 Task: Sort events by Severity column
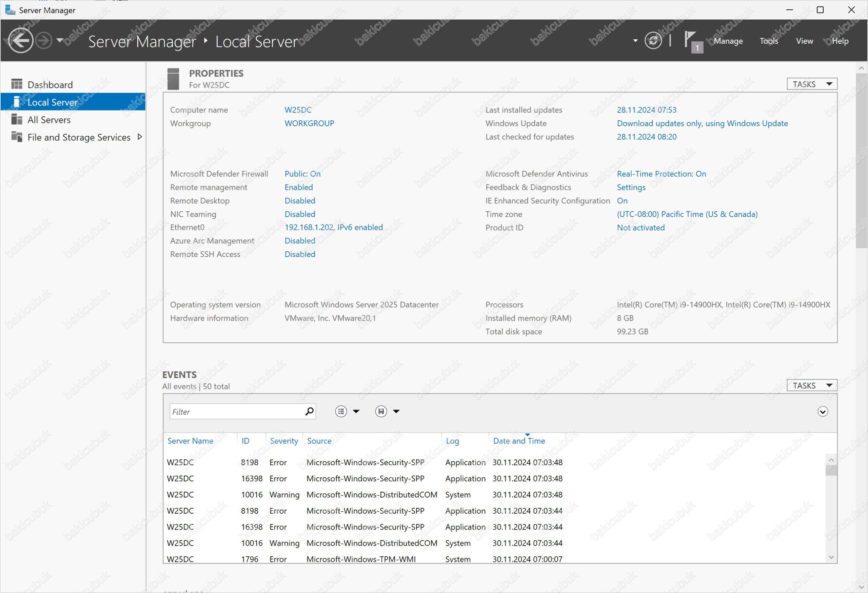click(284, 441)
